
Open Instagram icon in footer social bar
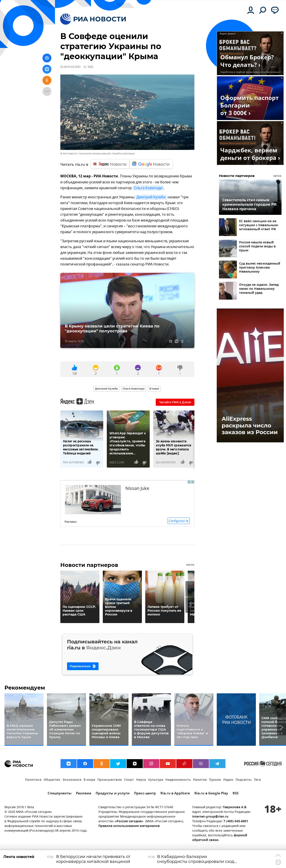coord(151,764)
